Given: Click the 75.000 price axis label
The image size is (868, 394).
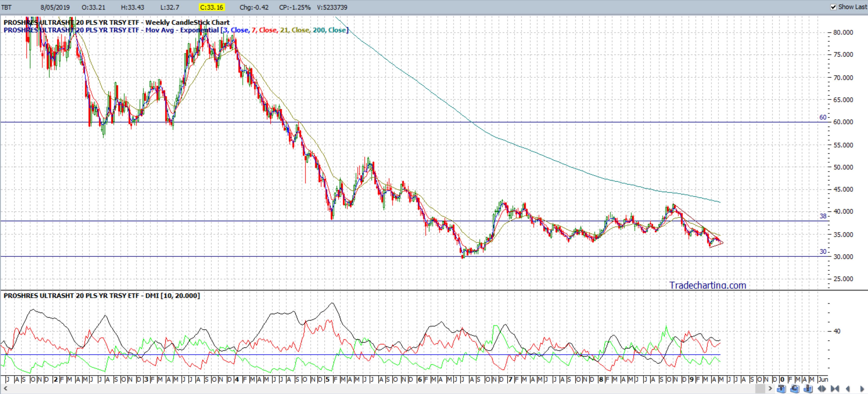Looking at the screenshot, I should [x=843, y=55].
